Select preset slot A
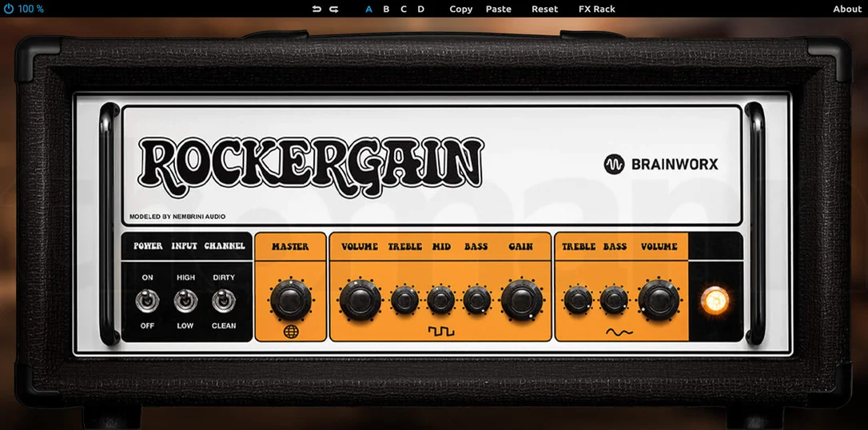This screenshot has width=868, height=430. tap(369, 9)
